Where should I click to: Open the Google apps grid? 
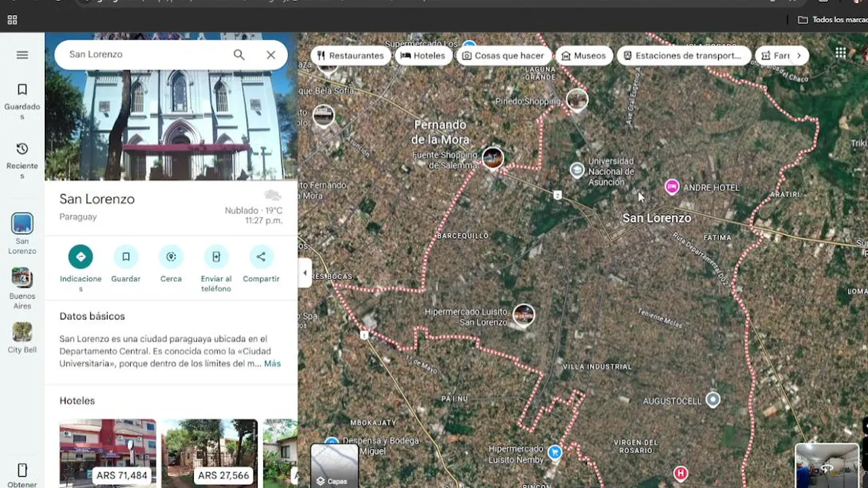pos(841,53)
